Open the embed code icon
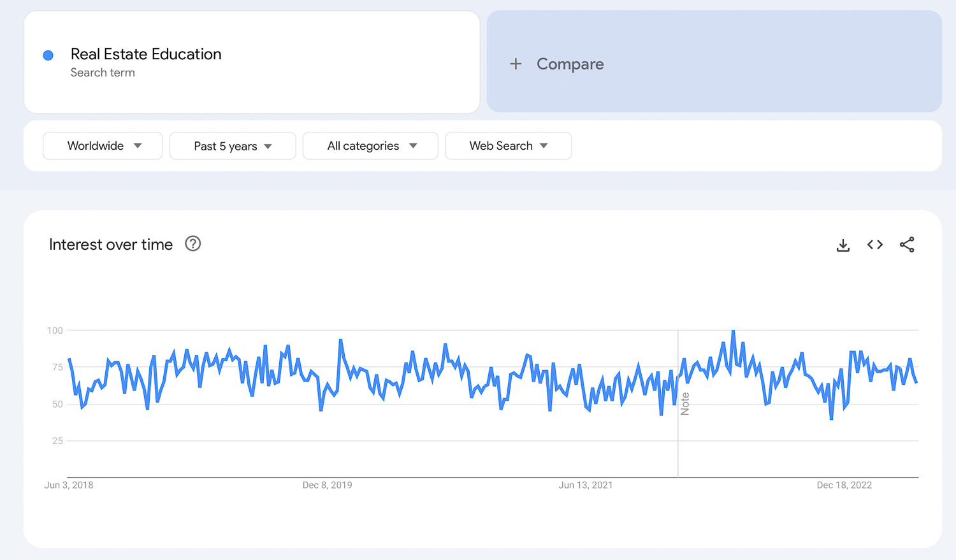Viewport: 956px width, 560px height. pyautogui.click(x=874, y=245)
